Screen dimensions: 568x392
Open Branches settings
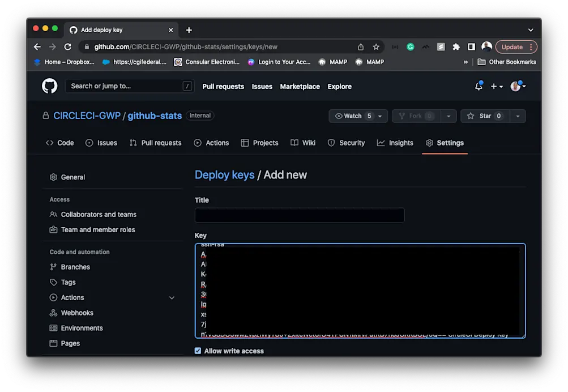click(x=70, y=267)
